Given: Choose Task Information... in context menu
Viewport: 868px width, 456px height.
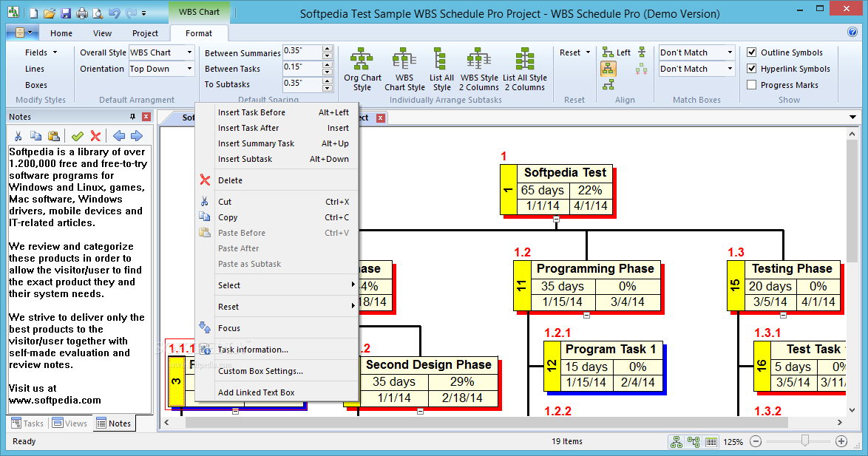Looking at the screenshot, I should (x=277, y=350).
